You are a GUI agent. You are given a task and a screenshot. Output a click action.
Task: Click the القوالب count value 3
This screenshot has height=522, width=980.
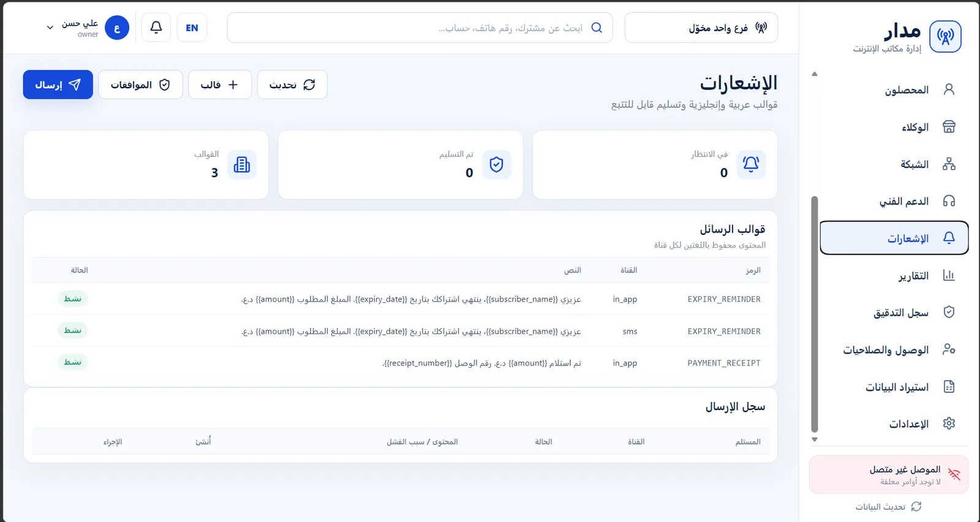tap(214, 173)
